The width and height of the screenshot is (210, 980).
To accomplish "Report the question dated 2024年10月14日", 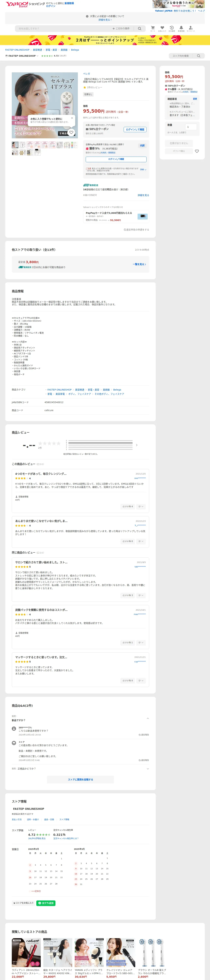I will (x=144, y=735).
